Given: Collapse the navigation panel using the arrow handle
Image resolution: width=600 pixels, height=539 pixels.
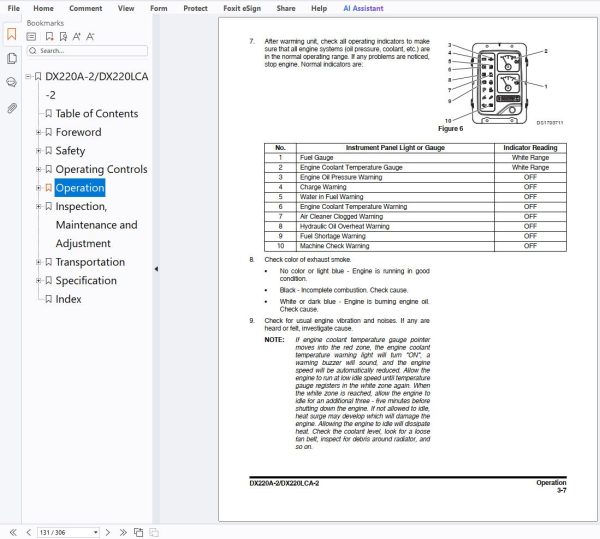Looking at the screenshot, I should (156, 269).
